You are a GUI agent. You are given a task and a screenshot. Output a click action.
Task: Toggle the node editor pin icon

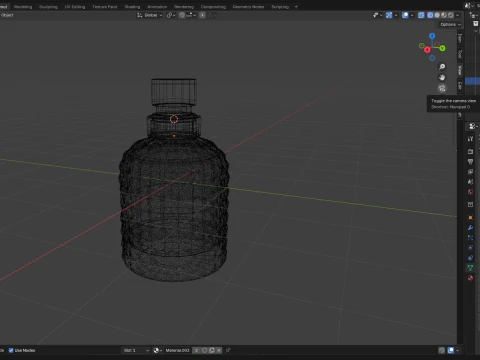(x=228, y=350)
